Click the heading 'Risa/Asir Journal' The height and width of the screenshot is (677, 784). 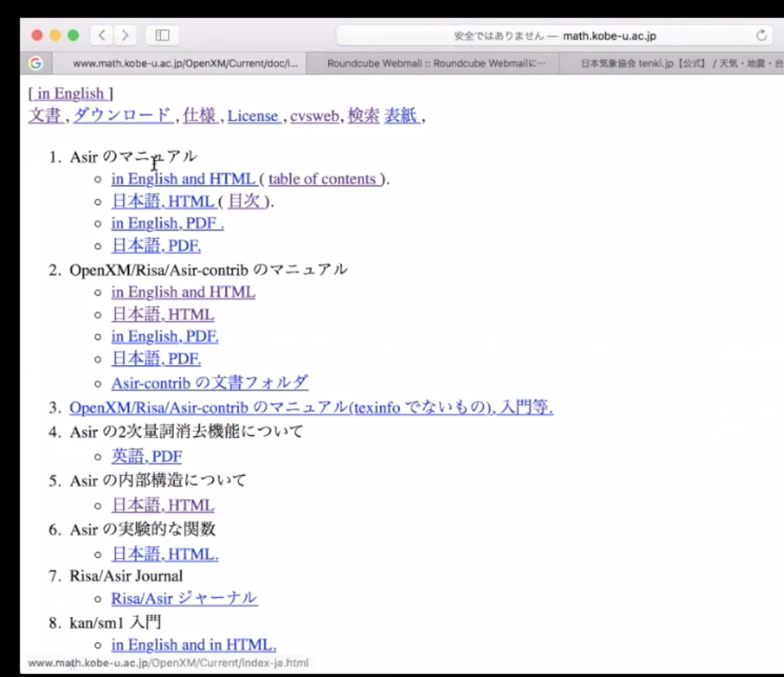coord(126,576)
